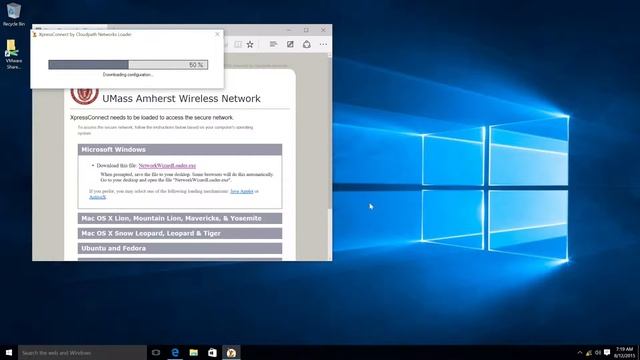Collapse the Microsoft Windows section header
This screenshot has width=640, height=360.
click(180, 149)
